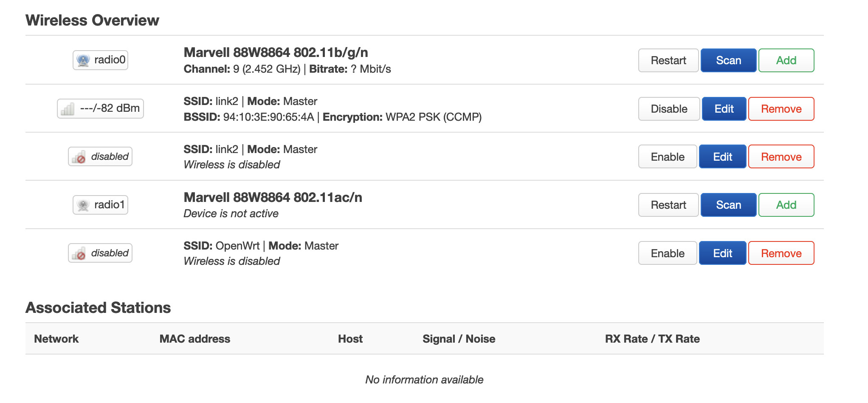The image size is (868, 403).
Task: Scan for networks on radio1
Action: pyautogui.click(x=728, y=205)
